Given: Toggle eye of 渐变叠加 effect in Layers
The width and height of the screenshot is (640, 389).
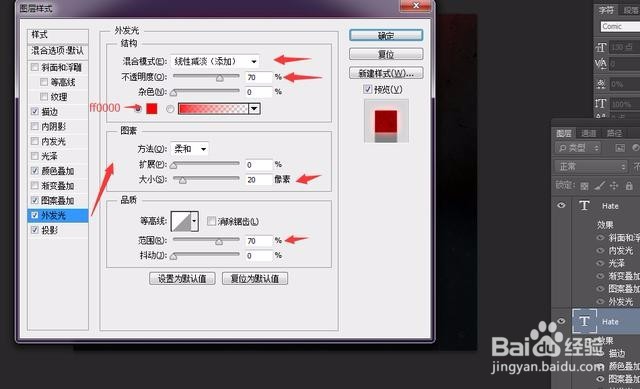Looking at the screenshot, I should coord(600,276).
